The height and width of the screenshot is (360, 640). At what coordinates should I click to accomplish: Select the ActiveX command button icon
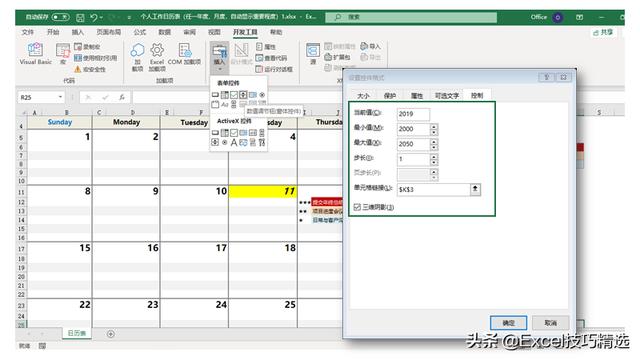point(215,133)
